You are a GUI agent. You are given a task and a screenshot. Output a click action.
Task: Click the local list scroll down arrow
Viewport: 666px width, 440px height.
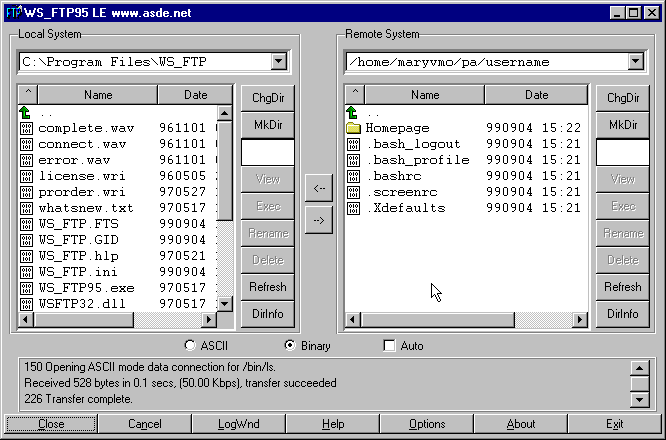[224, 304]
